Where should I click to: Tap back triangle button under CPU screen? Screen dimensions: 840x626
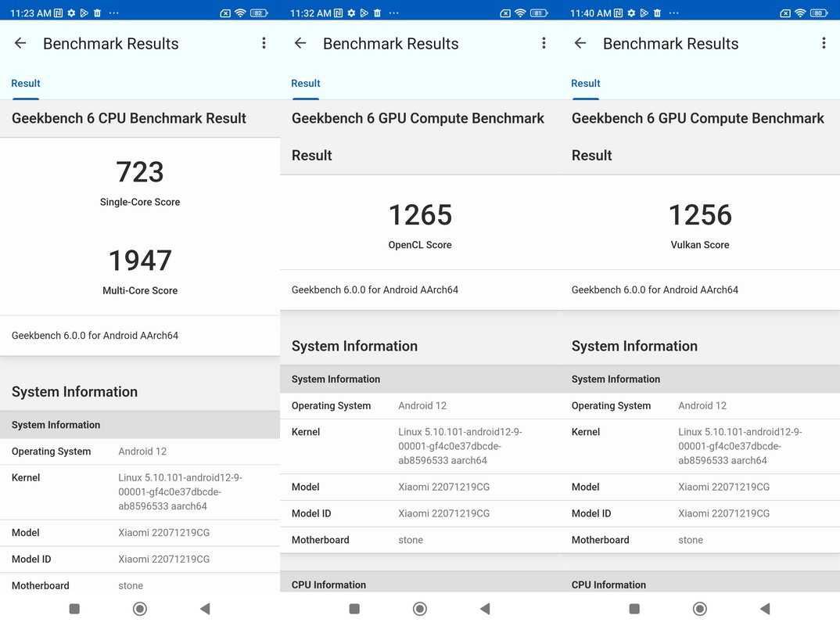[205, 609]
